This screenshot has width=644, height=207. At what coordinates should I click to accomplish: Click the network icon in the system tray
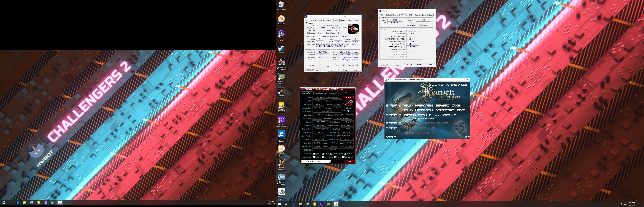[x=622, y=204]
